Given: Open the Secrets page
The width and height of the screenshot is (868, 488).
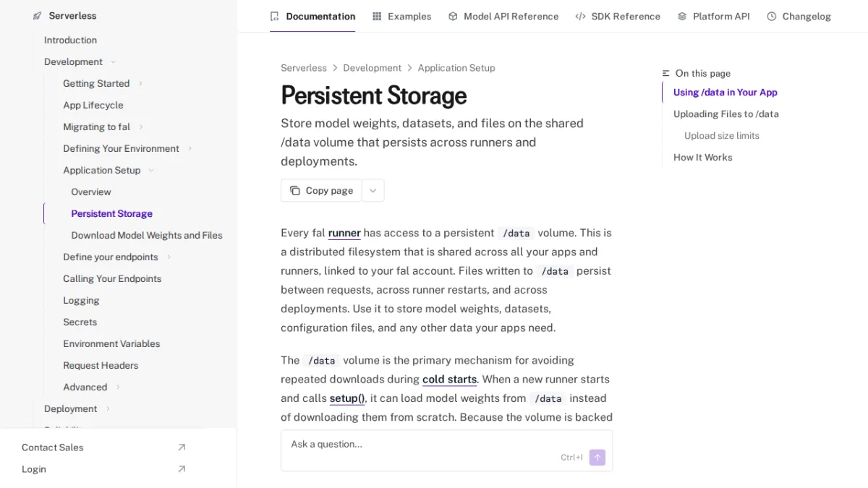Looking at the screenshot, I should tap(80, 322).
